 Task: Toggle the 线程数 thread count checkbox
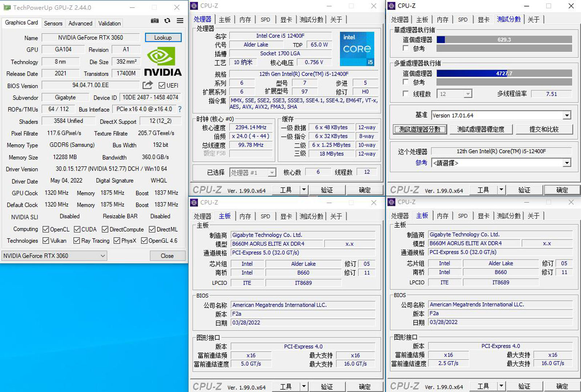[x=406, y=94]
